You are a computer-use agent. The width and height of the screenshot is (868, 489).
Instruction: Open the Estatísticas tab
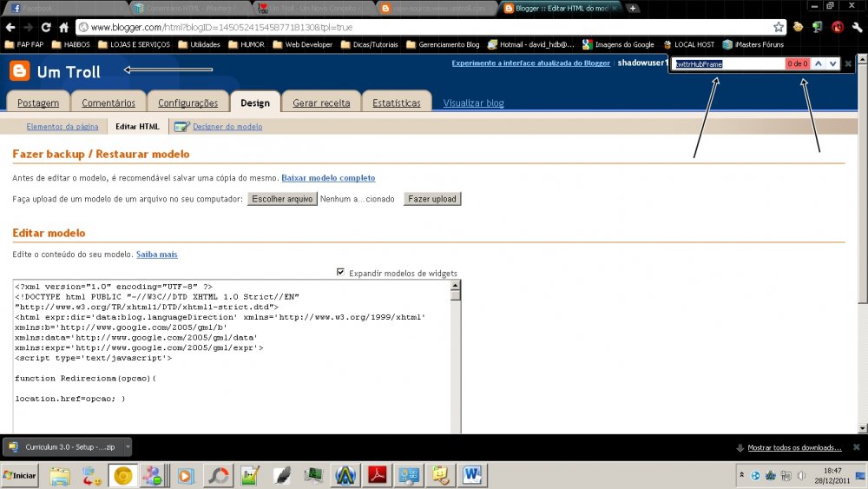(396, 102)
